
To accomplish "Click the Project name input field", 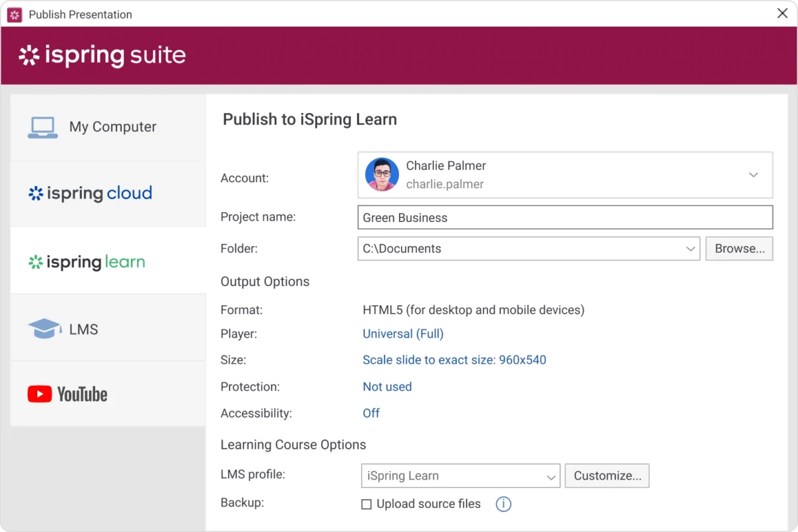I will pyautogui.click(x=565, y=217).
